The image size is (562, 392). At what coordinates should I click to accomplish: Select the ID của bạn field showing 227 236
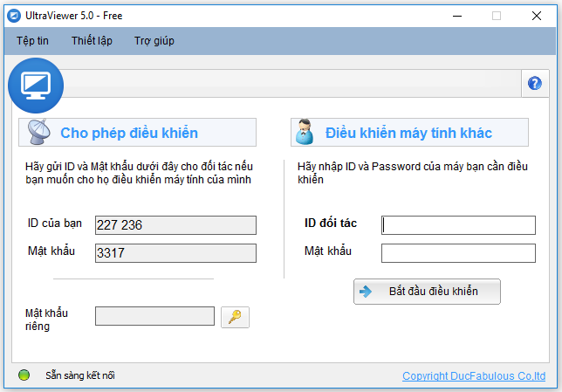tap(175, 225)
